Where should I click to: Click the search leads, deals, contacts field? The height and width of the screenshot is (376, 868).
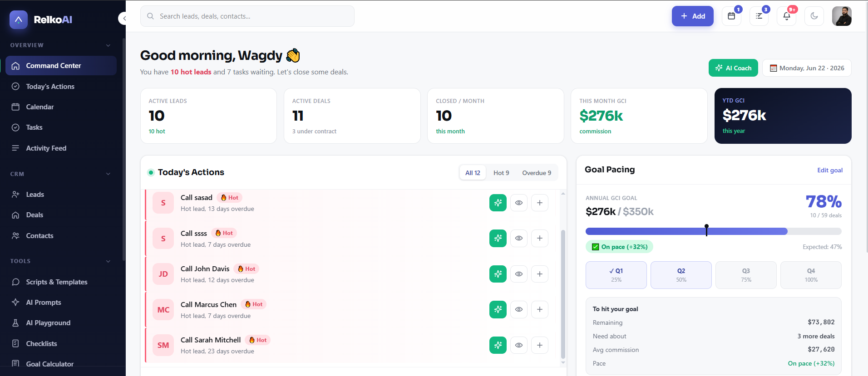(247, 16)
